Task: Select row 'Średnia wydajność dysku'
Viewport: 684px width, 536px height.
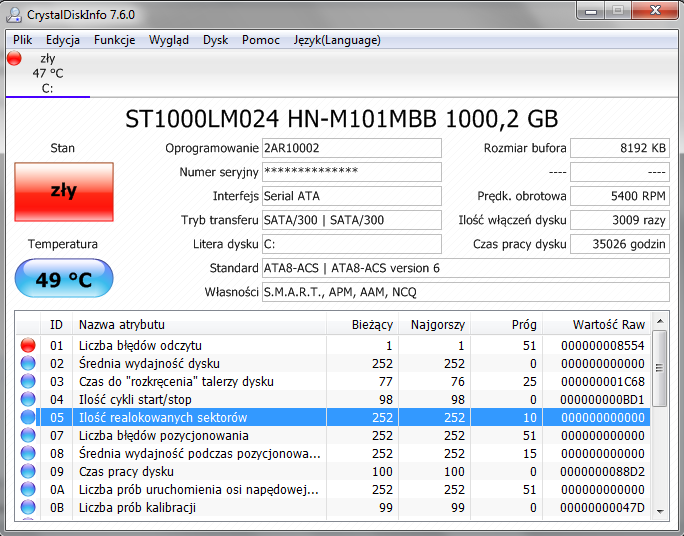Action: point(333,363)
